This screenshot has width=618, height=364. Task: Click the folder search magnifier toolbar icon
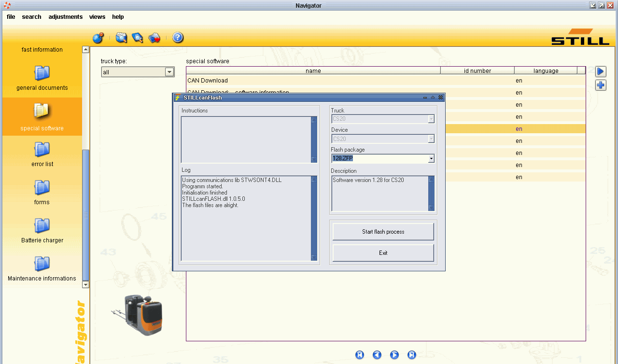point(121,38)
